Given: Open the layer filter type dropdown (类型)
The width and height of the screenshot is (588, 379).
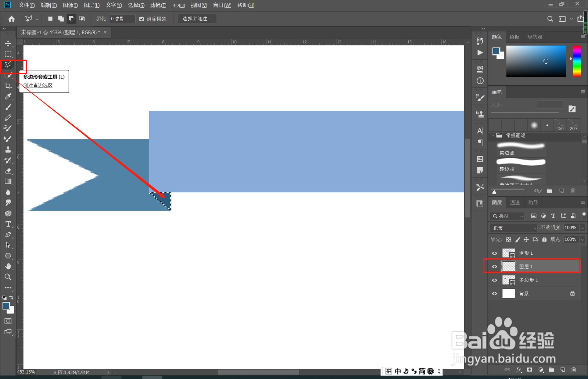Looking at the screenshot, I should point(507,216).
